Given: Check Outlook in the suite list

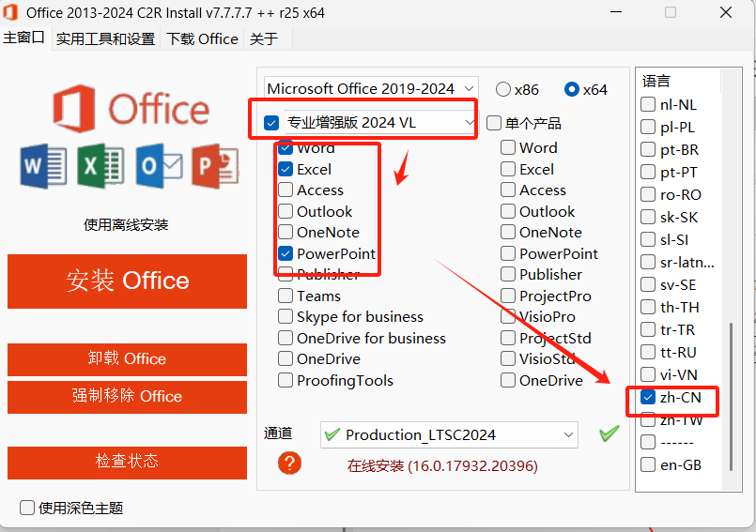Looking at the screenshot, I should click(285, 211).
